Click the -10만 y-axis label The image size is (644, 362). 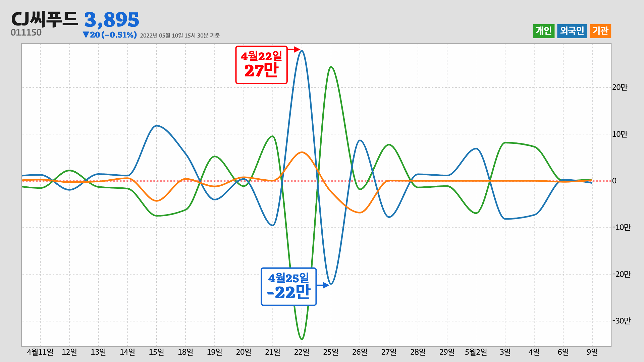tap(621, 228)
